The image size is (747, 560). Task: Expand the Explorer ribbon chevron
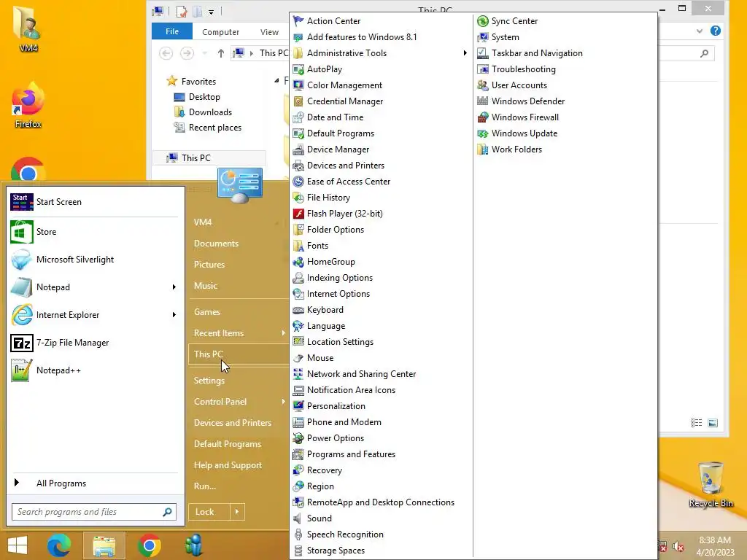699,31
